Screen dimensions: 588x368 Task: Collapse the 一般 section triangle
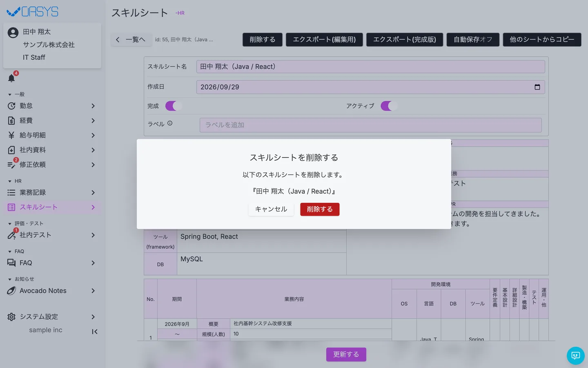point(10,94)
